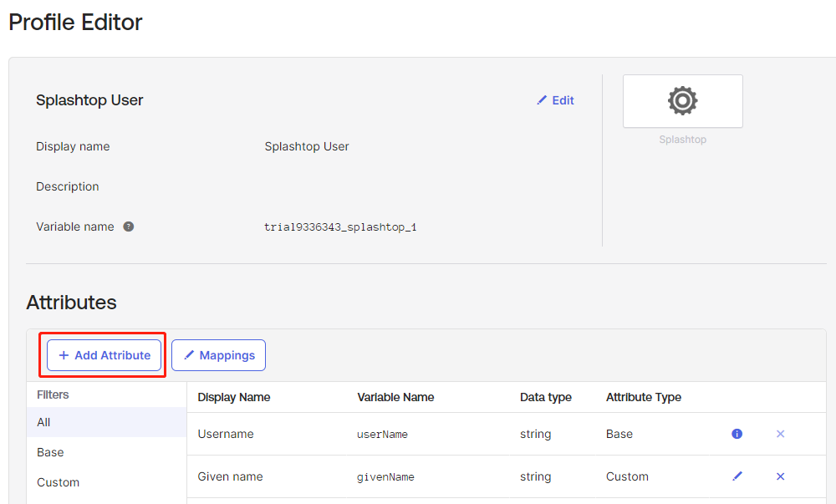Click the Splashtop gear app icon
Viewport: 836px width, 504px height.
[682, 100]
